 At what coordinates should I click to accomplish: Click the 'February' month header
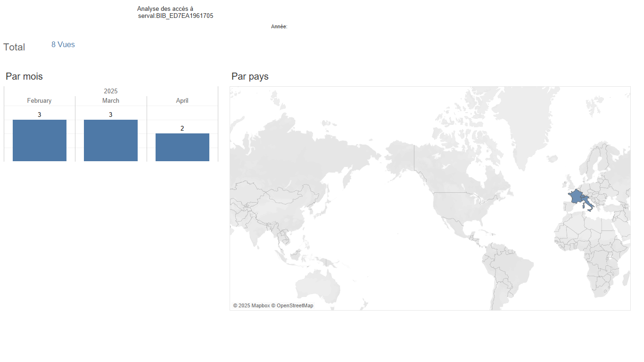point(39,101)
